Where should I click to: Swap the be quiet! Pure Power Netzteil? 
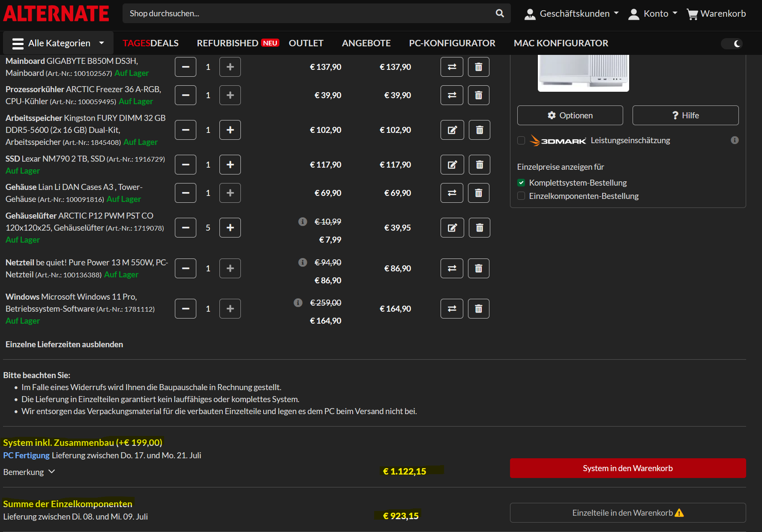pos(452,268)
